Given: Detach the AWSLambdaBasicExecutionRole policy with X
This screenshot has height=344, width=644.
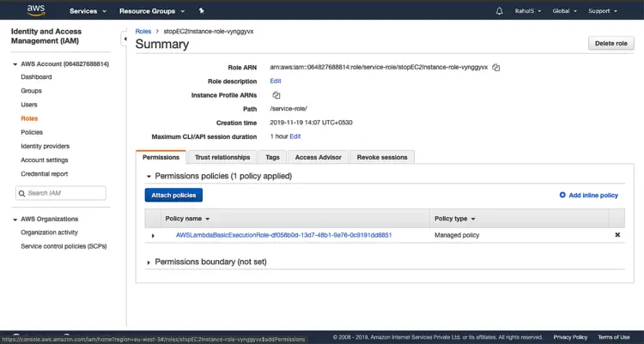Looking at the screenshot, I should tap(617, 235).
